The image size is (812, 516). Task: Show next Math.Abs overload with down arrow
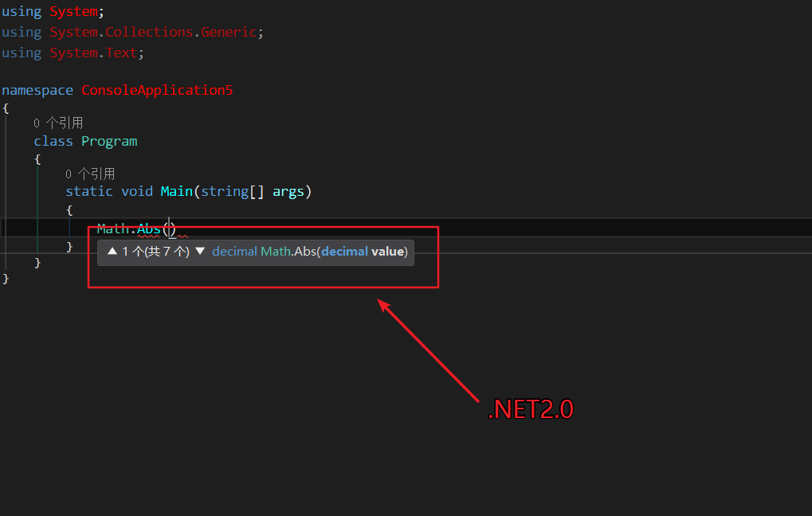click(x=201, y=252)
